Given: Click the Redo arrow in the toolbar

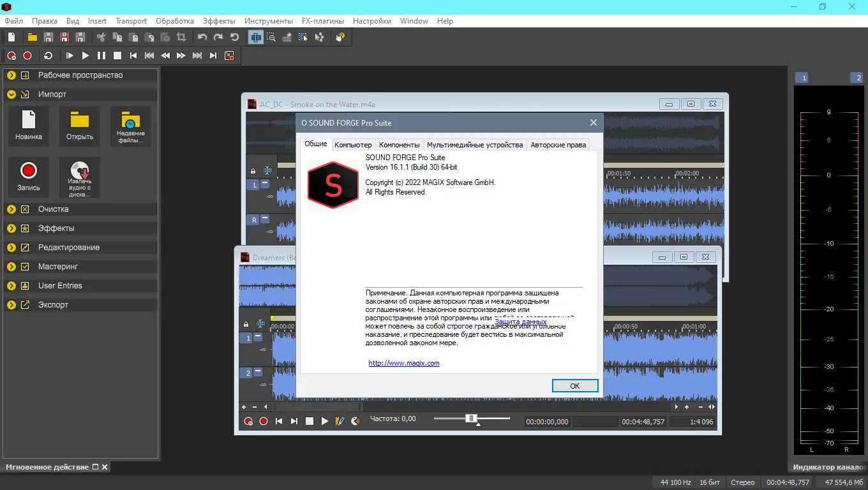Looking at the screenshot, I should (218, 38).
